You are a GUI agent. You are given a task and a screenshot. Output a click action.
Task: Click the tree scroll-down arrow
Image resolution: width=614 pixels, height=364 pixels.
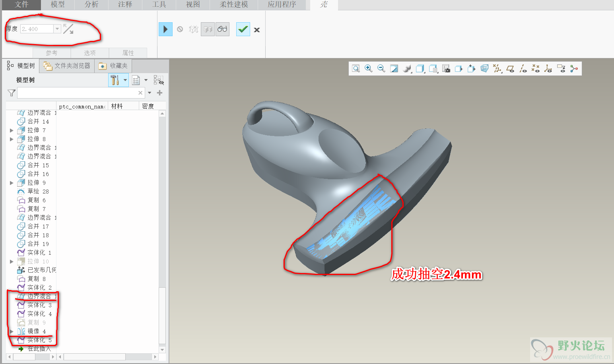click(x=162, y=350)
